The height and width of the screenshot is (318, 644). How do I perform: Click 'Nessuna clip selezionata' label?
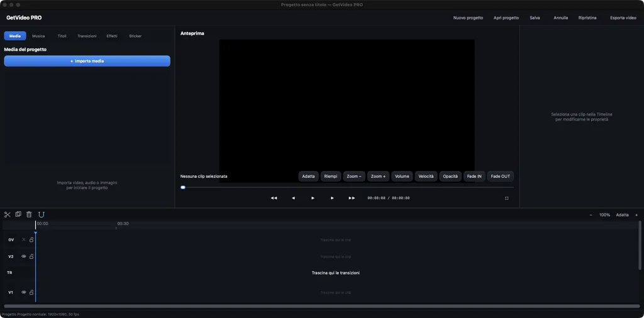pyautogui.click(x=204, y=177)
